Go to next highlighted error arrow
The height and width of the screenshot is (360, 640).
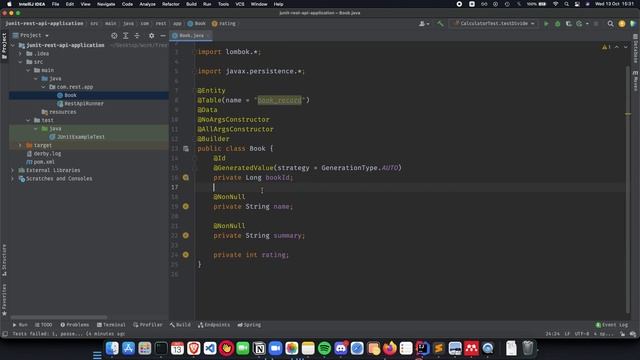(626, 47)
